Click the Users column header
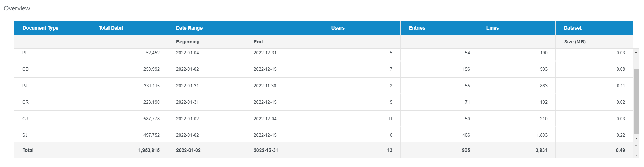Screen dimensions: 644x167 (338, 28)
